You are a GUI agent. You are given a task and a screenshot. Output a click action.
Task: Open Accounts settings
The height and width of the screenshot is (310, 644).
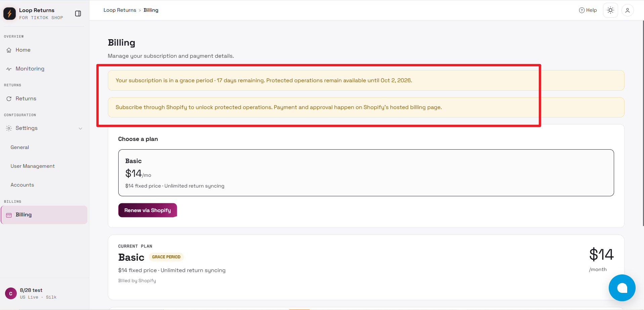click(x=22, y=185)
